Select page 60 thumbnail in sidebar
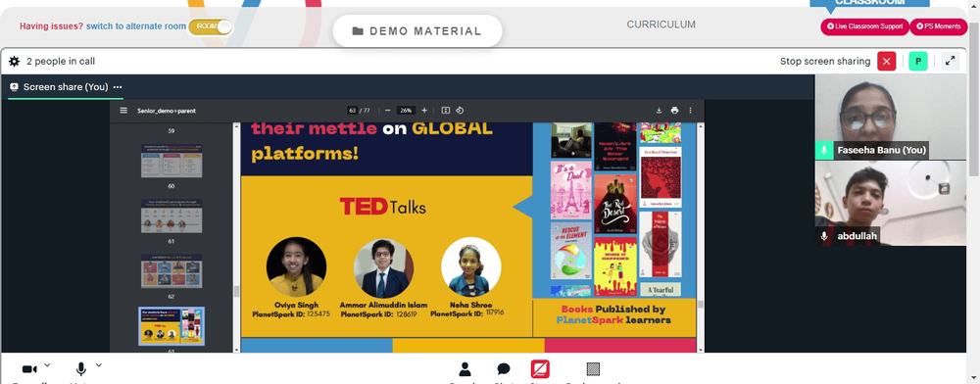Image resolution: width=980 pixels, height=384 pixels. coord(171,161)
